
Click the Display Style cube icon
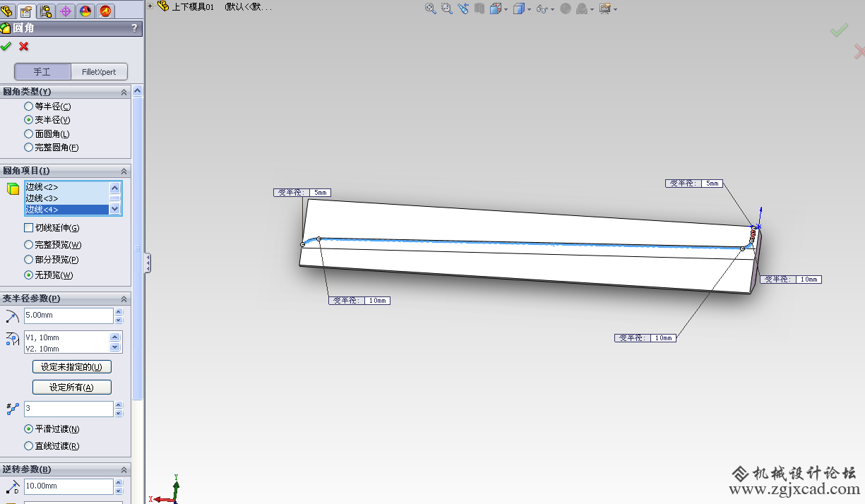pyautogui.click(x=518, y=8)
